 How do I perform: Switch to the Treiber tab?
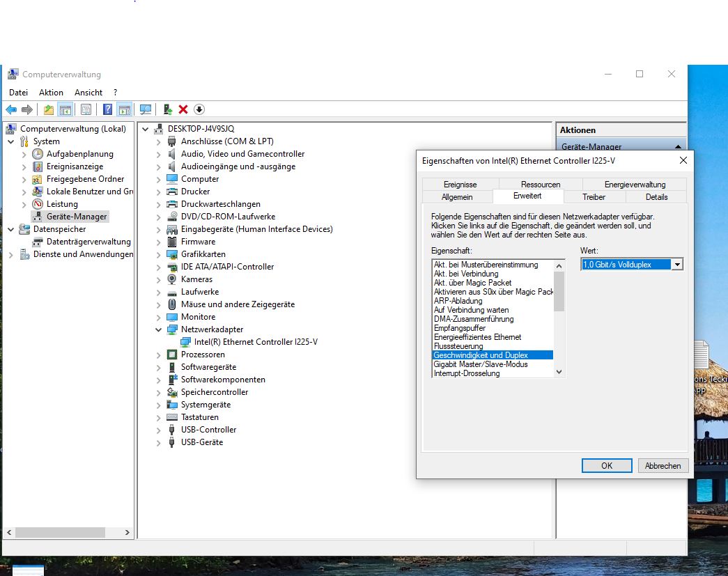click(x=594, y=197)
